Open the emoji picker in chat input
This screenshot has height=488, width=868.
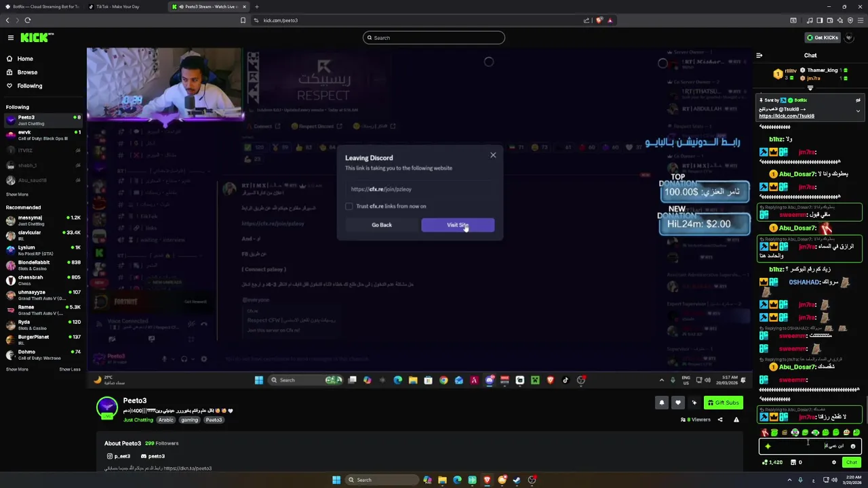pyautogui.click(x=853, y=446)
